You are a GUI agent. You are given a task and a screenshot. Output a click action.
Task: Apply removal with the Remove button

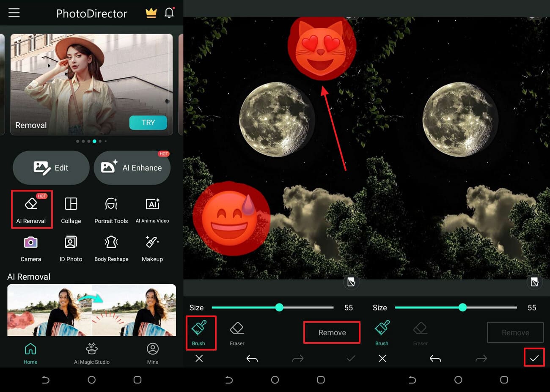click(x=332, y=332)
